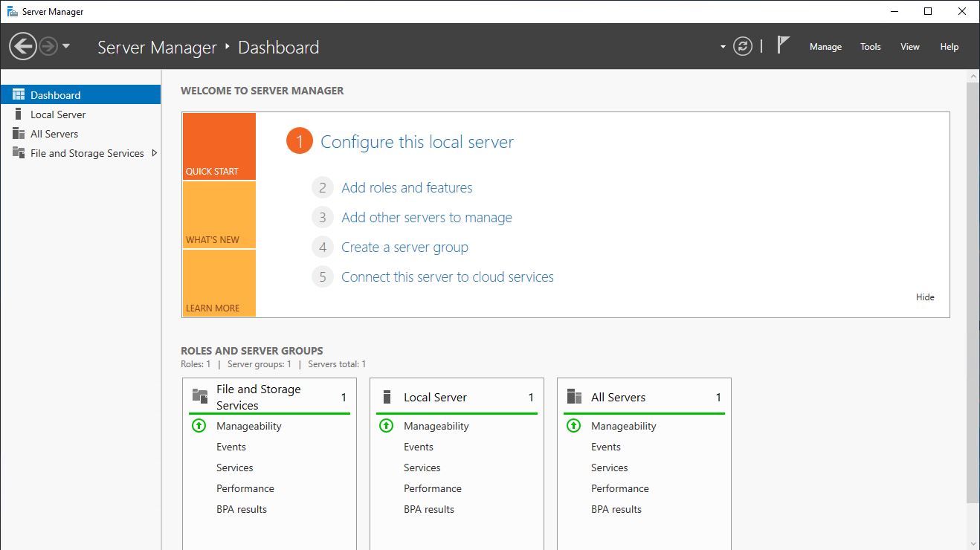Viewport: 980px width, 550px height.
Task: Open the navigation history dropdown arrow
Action: coord(66,46)
